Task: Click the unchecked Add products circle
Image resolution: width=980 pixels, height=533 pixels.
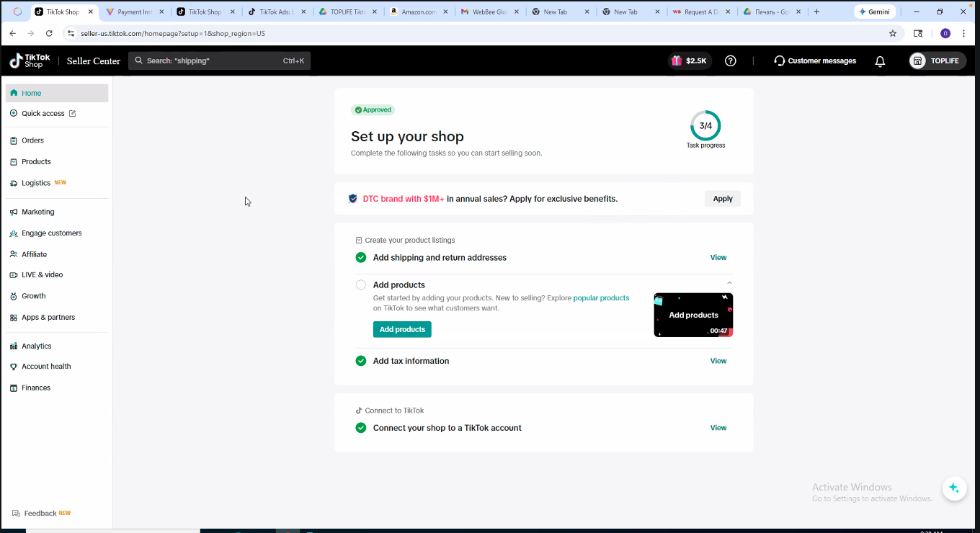Action: pos(361,285)
